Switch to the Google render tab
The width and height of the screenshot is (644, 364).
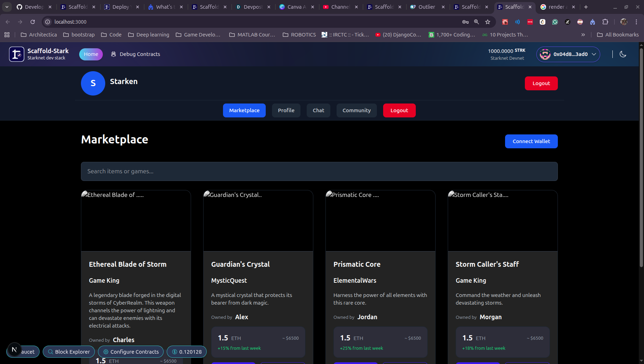pos(558,7)
